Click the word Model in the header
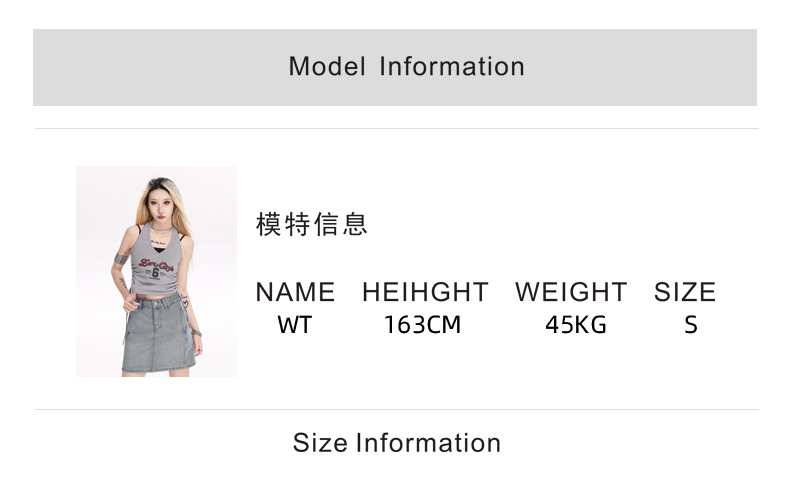 pyautogui.click(x=327, y=67)
